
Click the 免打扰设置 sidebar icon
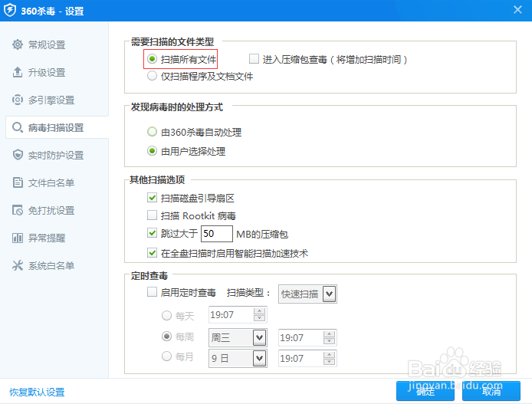click(x=18, y=210)
